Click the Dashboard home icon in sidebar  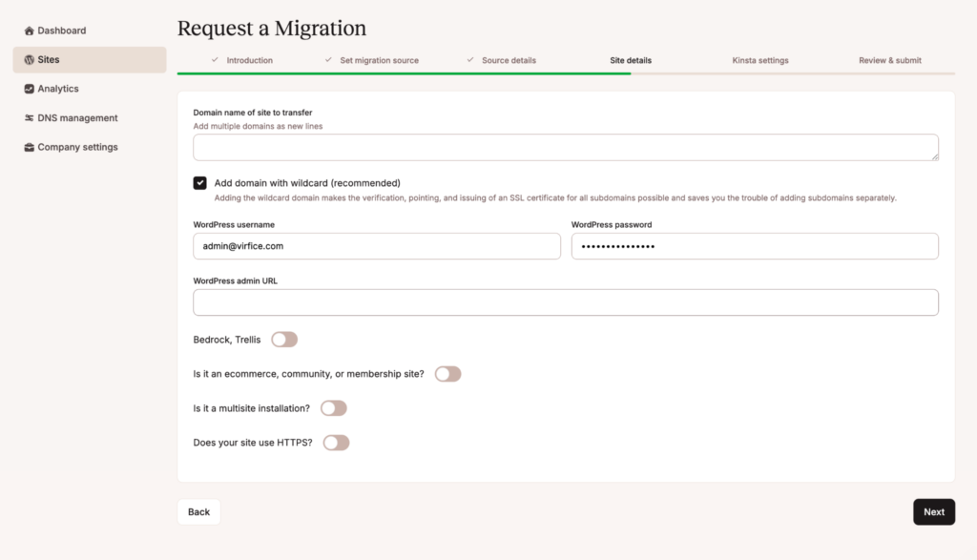click(28, 30)
